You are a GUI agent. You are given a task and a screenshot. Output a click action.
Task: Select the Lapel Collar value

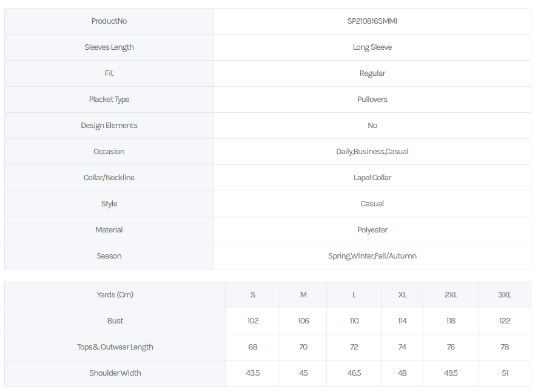point(372,178)
